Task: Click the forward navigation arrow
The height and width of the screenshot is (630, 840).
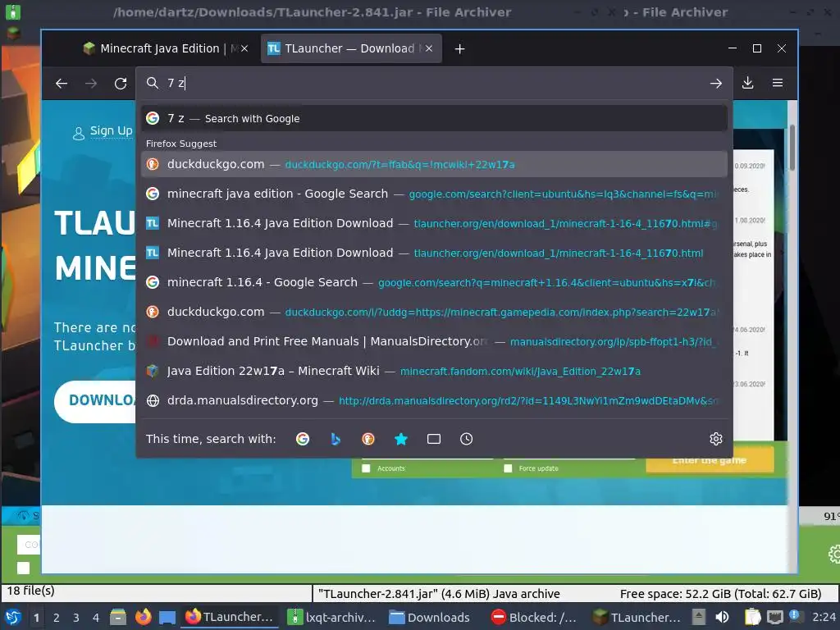Action: click(91, 84)
